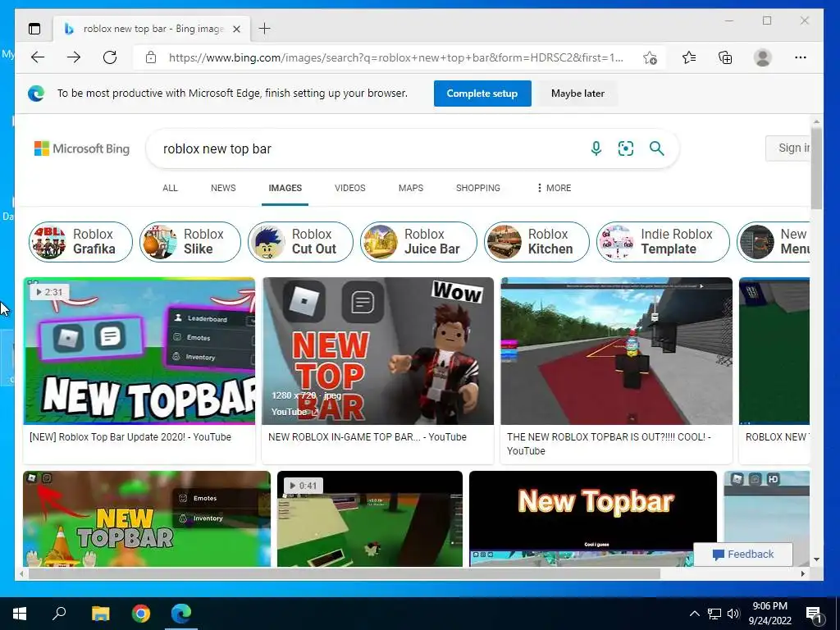Open File Explorer from taskbar
Screen dimensions: 840x630
tap(100, 614)
